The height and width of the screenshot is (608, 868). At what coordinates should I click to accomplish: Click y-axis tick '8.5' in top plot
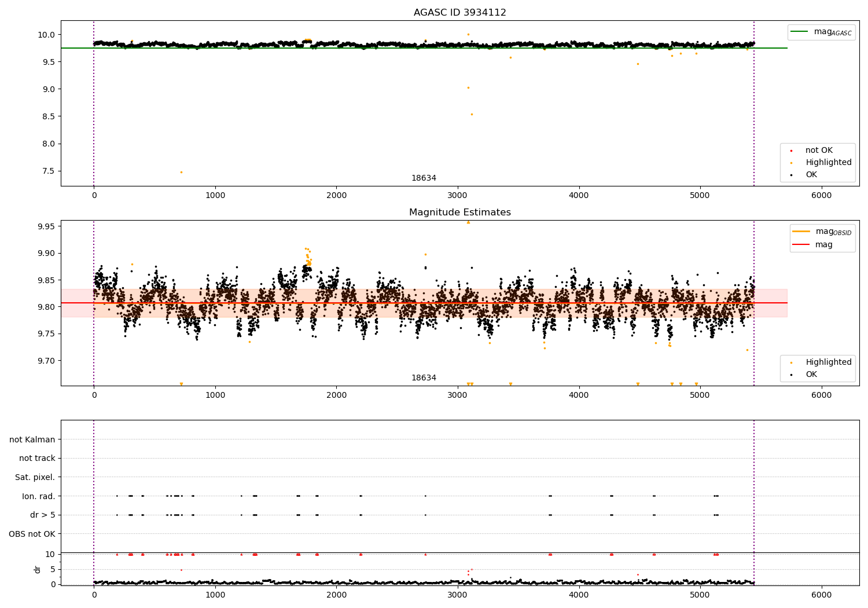[49, 116]
